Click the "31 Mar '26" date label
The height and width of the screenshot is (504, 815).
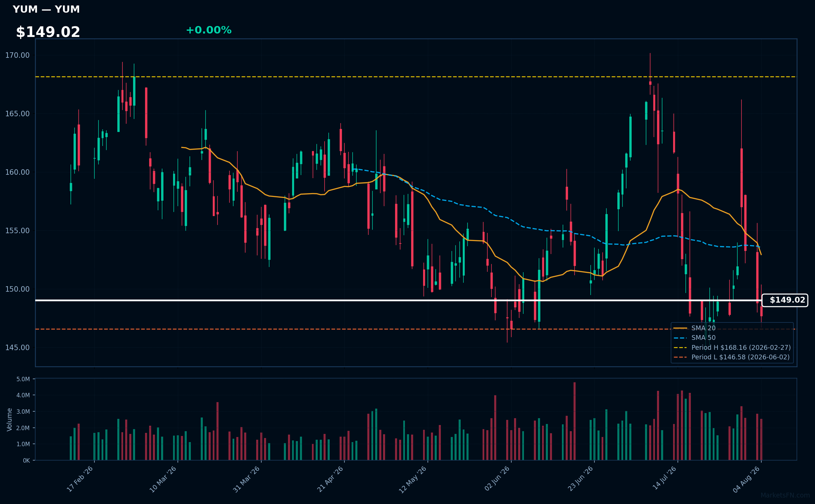246,479
